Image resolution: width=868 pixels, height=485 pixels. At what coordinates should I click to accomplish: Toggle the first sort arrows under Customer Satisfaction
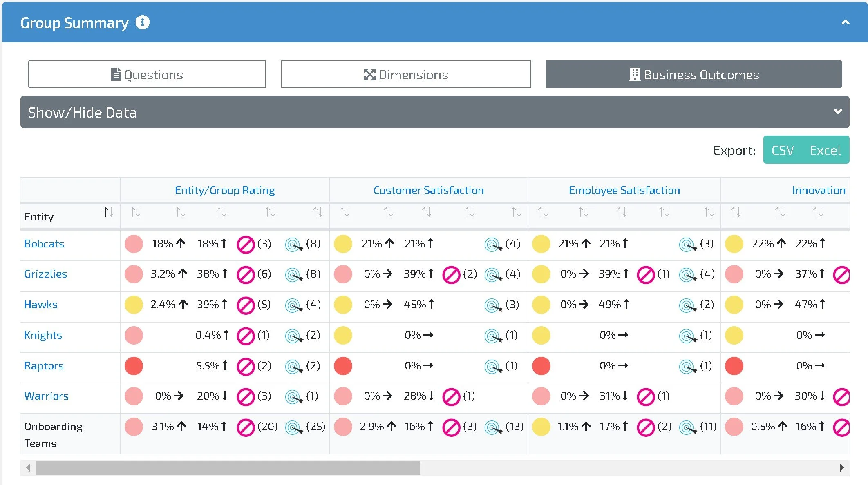click(x=344, y=212)
